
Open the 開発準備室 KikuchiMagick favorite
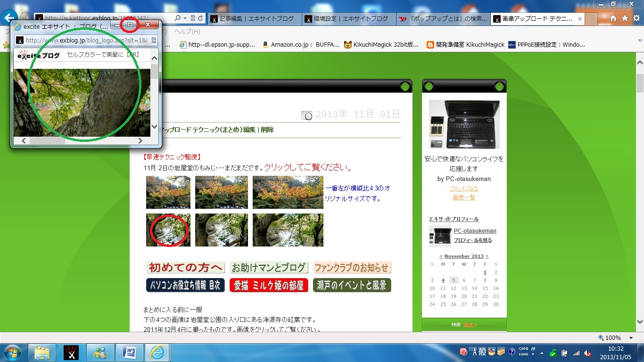point(465,45)
